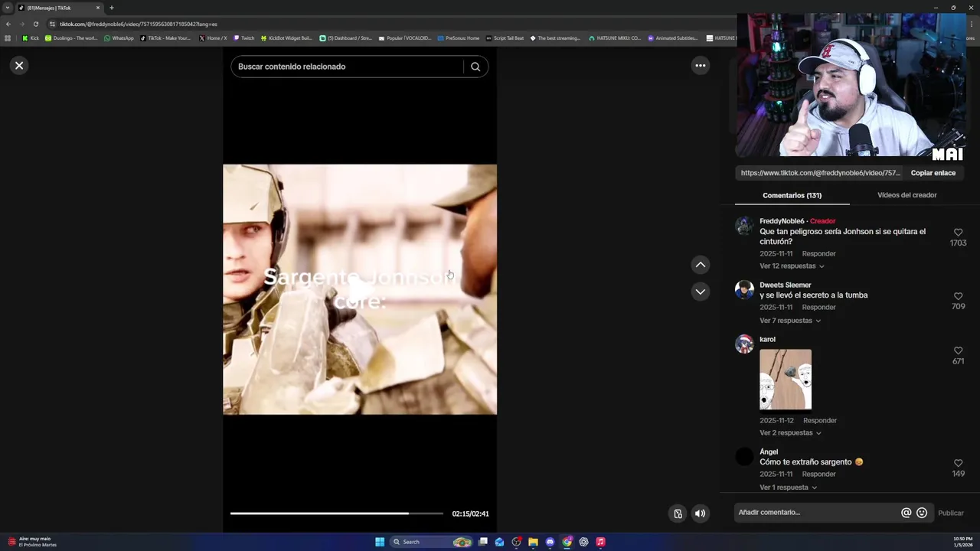
Task: Open the Script Tail Beat bookmark
Action: pos(505,38)
